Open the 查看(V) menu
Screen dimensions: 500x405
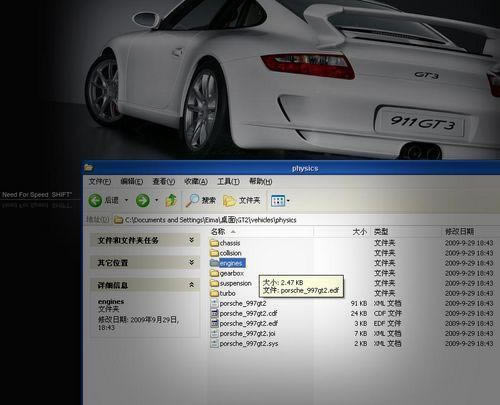click(x=164, y=182)
